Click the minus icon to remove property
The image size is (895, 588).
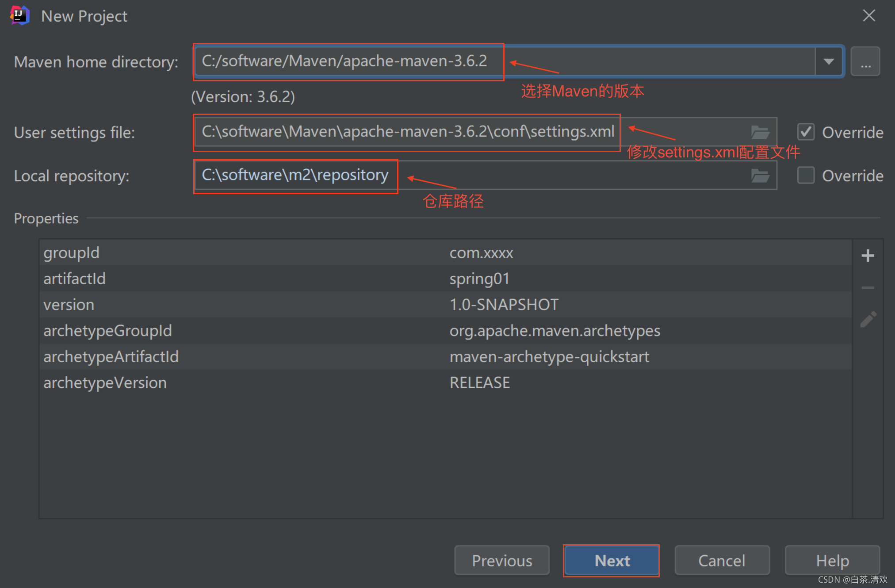(868, 288)
